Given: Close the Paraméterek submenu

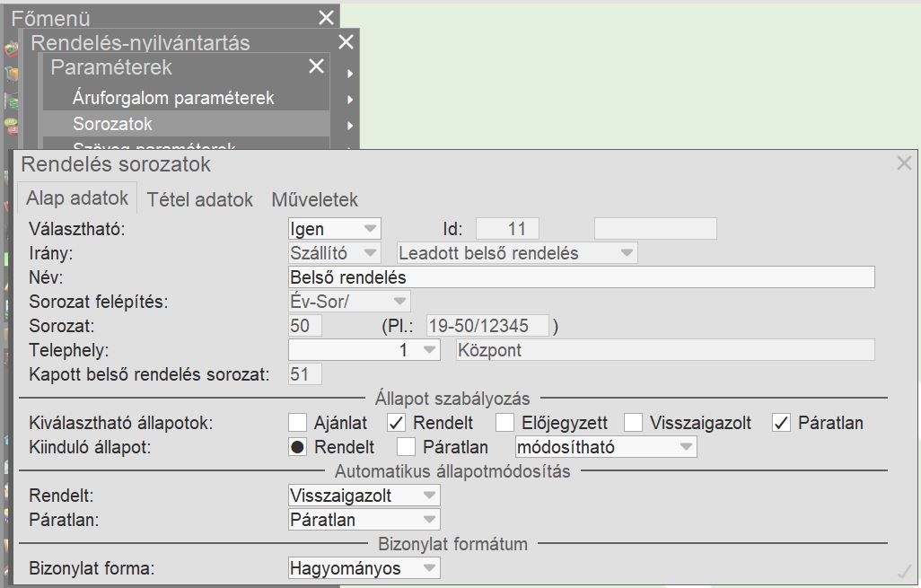Looking at the screenshot, I should [x=316, y=66].
